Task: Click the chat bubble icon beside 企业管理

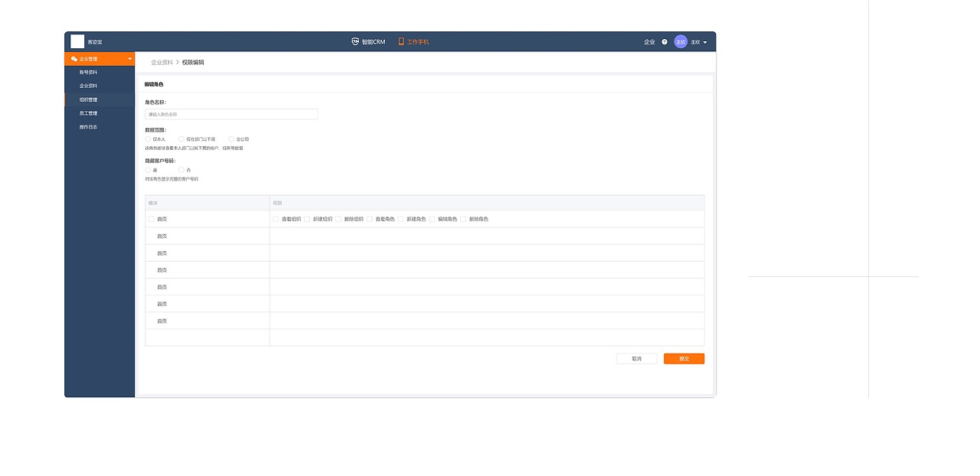Action: point(74,59)
